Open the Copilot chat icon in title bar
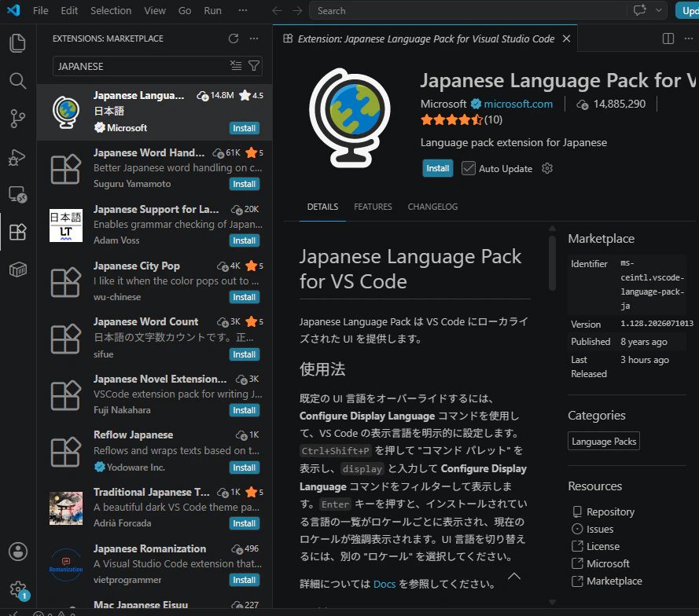This screenshot has width=699, height=616. pos(640,10)
